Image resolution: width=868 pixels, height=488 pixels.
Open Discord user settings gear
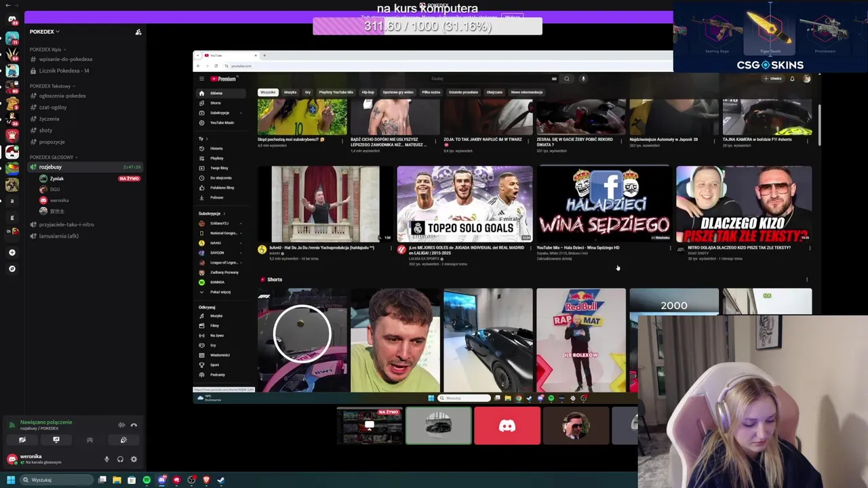coord(134,459)
